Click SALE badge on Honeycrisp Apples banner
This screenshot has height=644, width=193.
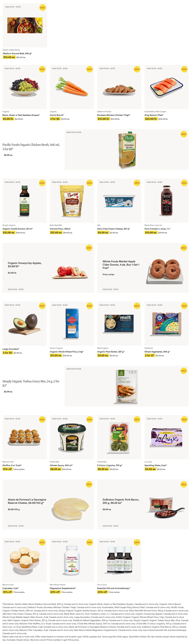(x=89, y=248)
